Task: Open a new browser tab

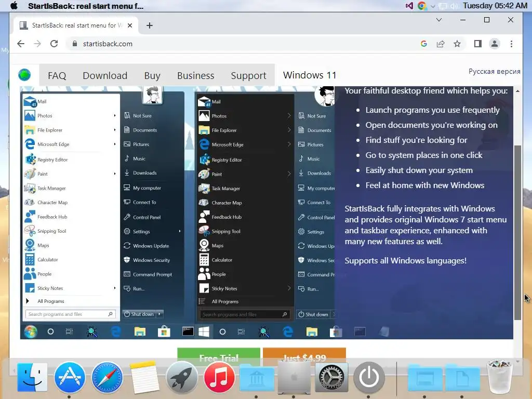Action: [149, 25]
